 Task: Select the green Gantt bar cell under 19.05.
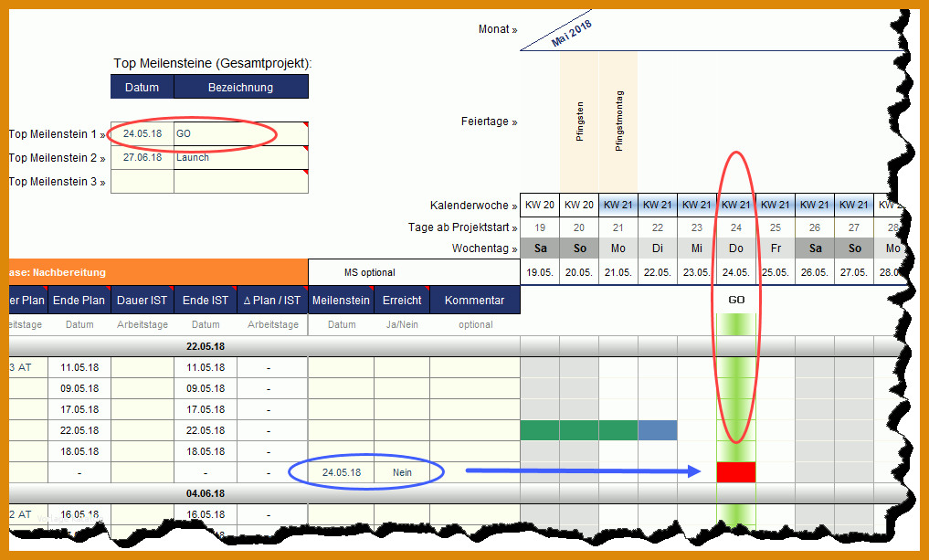(x=540, y=430)
